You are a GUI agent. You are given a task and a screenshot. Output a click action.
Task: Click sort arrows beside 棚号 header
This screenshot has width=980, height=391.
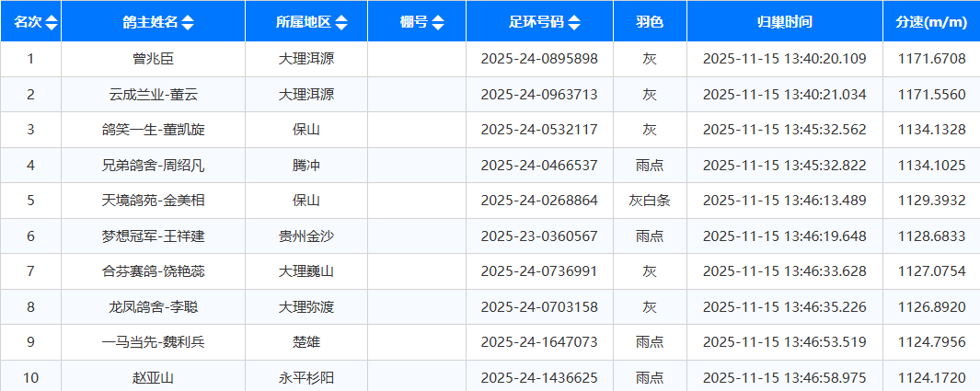click(x=437, y=23)
